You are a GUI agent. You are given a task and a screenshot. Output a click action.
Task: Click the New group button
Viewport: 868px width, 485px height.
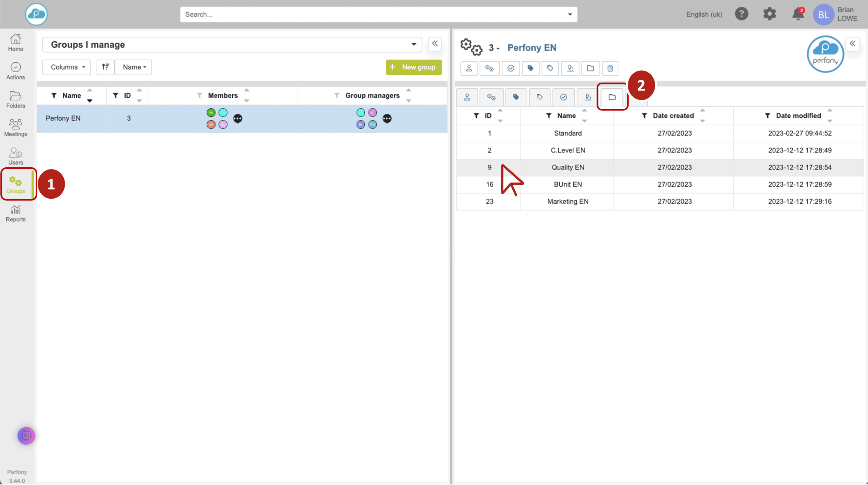point(414,67)
